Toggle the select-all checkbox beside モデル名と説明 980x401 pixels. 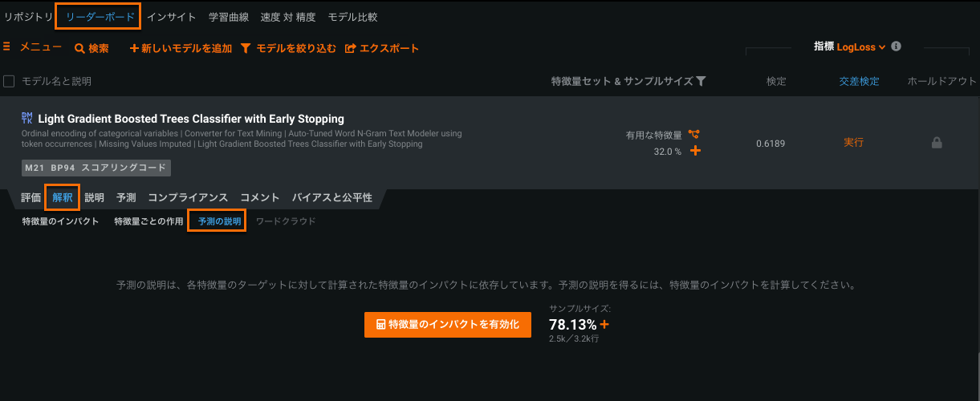point(10,81)
